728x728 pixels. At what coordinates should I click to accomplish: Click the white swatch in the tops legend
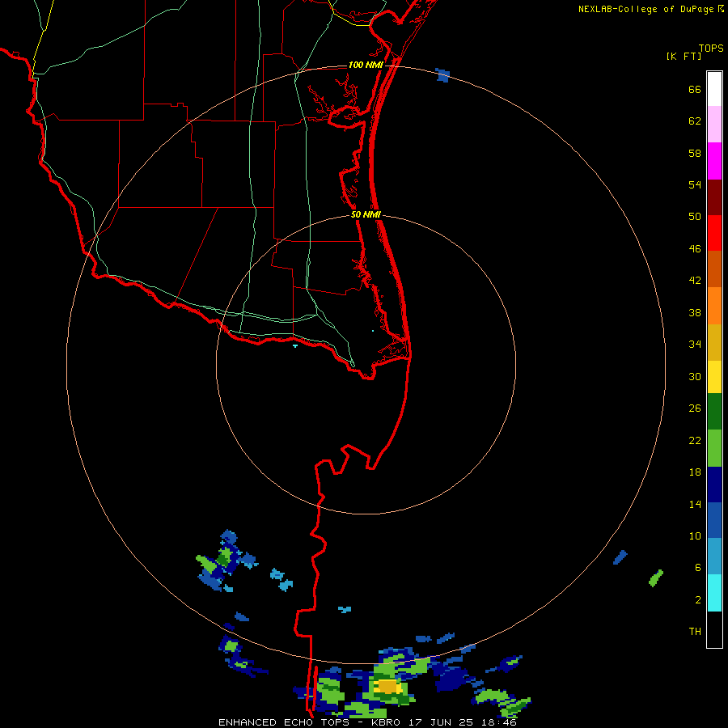[x=714, y=89]
